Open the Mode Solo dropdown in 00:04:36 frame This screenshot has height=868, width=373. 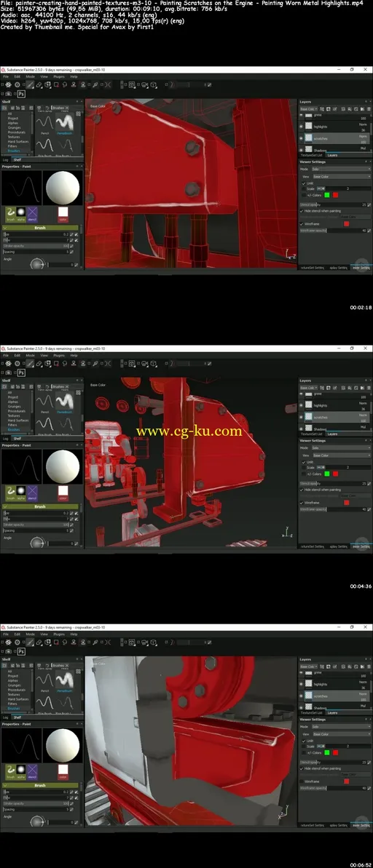341,448
